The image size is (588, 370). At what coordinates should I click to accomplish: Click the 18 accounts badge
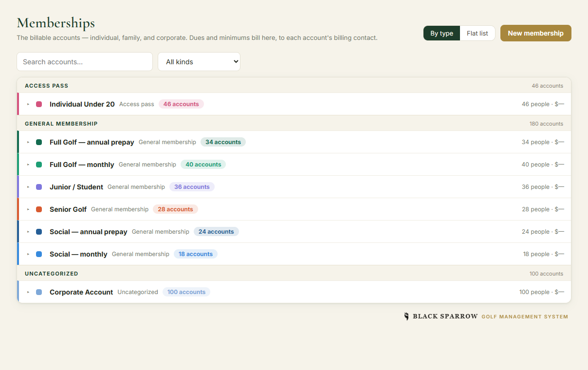pyautogui.click(x=196, y=254)
